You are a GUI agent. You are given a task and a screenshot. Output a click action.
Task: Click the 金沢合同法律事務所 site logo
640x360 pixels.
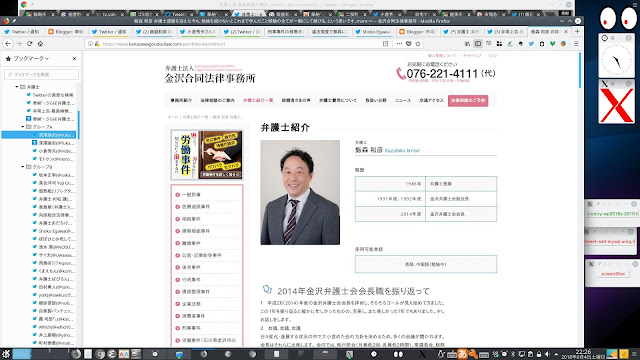pos(209,74)
